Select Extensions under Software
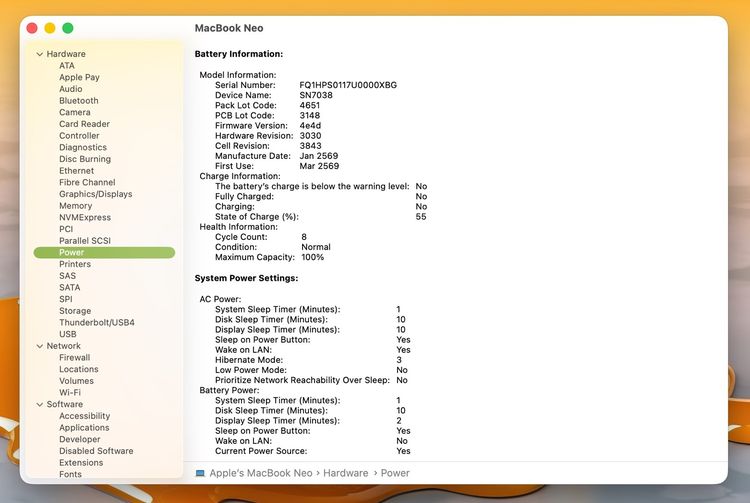Image resolution: width=750 pixels, height=503 pixels. [x=81, y=463]
